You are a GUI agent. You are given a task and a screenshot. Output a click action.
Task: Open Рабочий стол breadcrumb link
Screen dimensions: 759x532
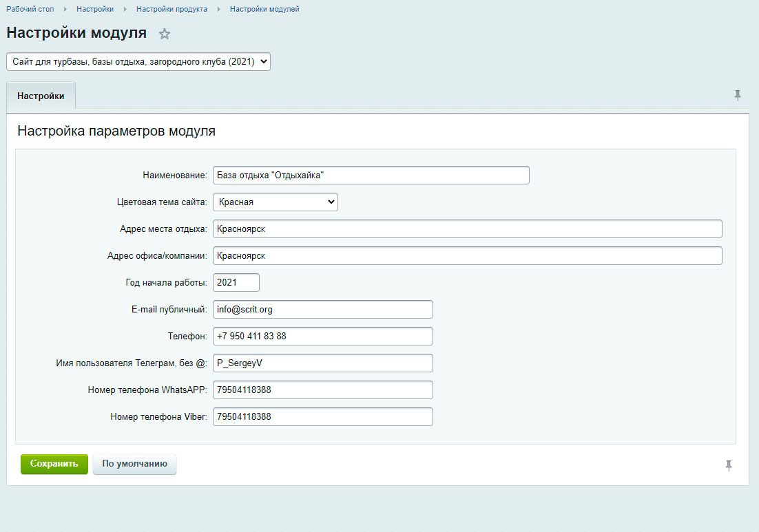pos(30,10)
